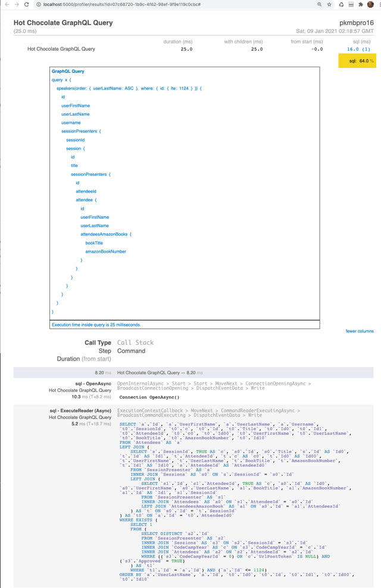Viewport: 381px width, 588px height.
Task: Open the Chrome profile avatar
Action: click(370, 4)
